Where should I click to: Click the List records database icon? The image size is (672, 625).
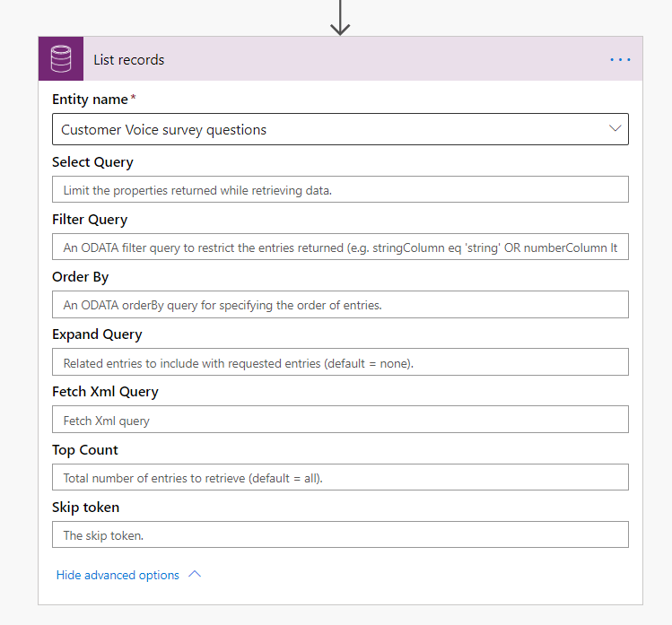[61, 58]
